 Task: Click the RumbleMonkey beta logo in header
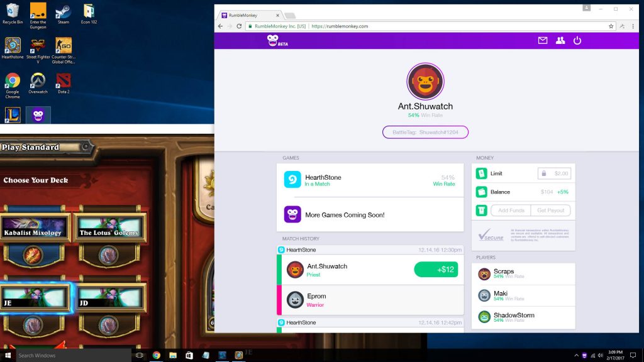[277, 41]
